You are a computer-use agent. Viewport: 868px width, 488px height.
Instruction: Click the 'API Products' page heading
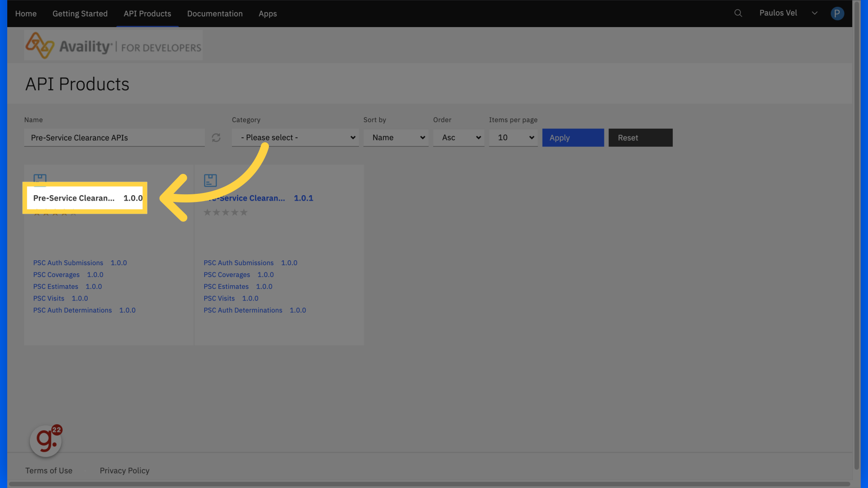[x=77, y=84]
